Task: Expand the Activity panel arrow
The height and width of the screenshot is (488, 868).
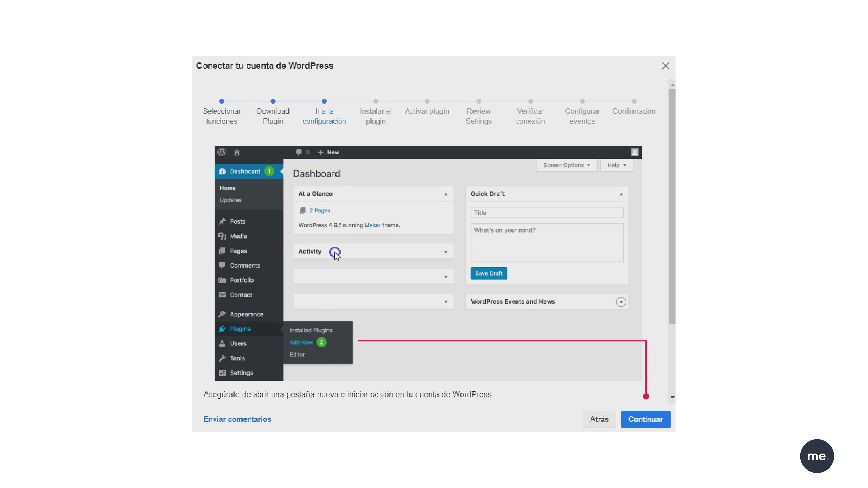Action: pyautogui.click(x=445, y=251)
